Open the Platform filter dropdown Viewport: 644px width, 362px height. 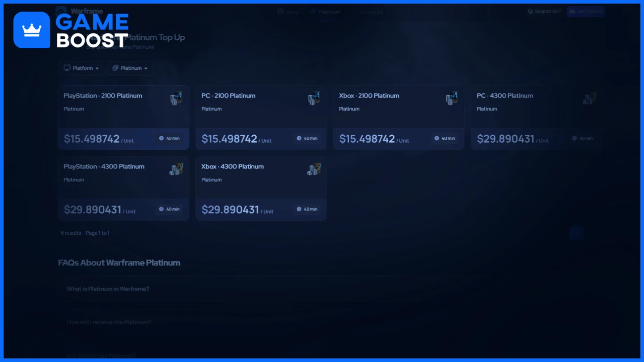pos(81,68)
